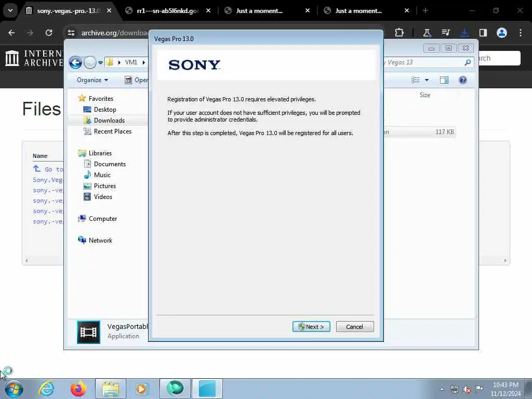532x399 pixels.
Task: Click Open in the Explorer toolbar
Action: [x=137, y=79]
